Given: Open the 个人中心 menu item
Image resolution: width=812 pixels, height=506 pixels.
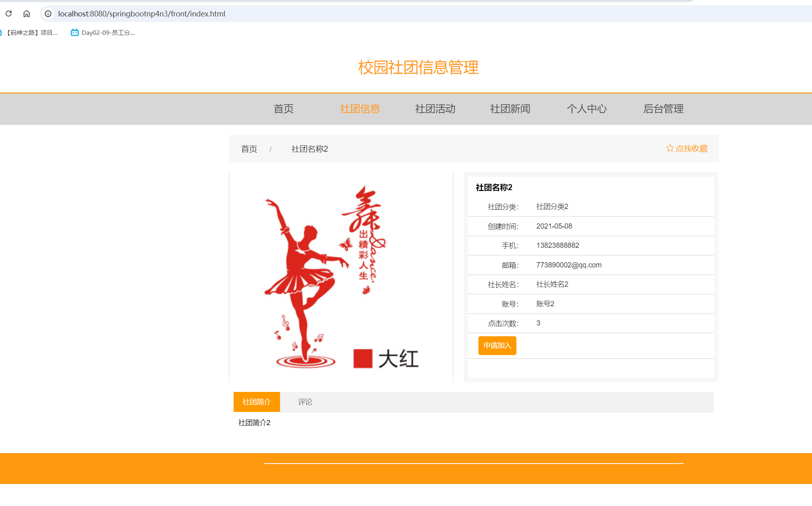Looking at the screenshot, I should [x=587, y=109].
